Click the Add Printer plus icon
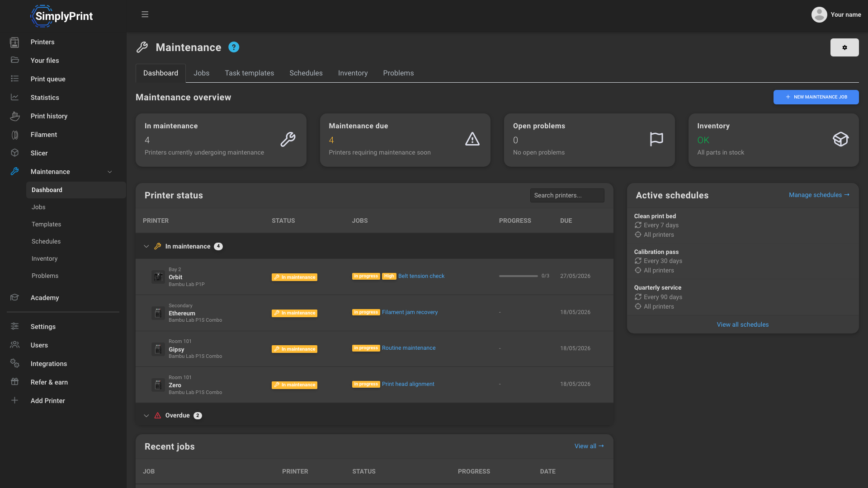This screenshot has width=868, height=488. [x=14, y=400]
